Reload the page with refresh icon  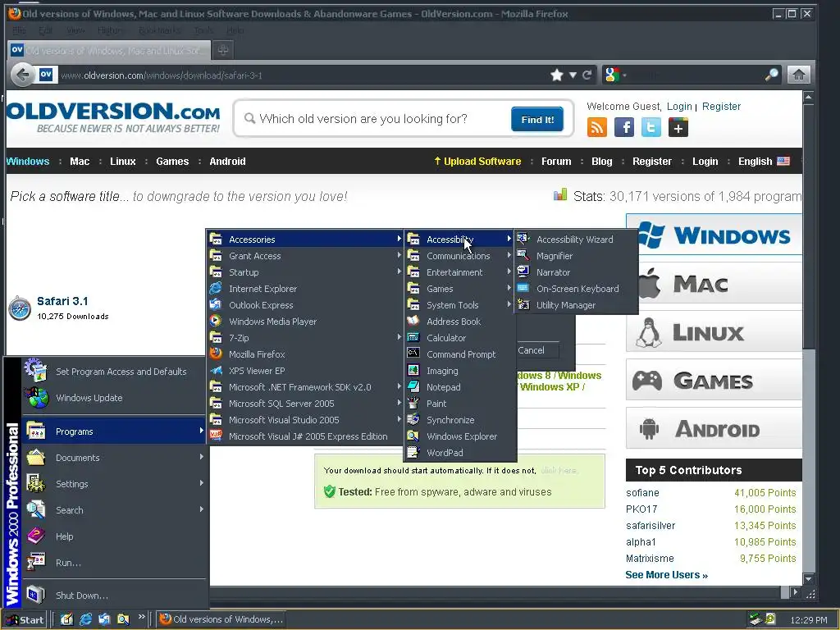click(587, 75)
